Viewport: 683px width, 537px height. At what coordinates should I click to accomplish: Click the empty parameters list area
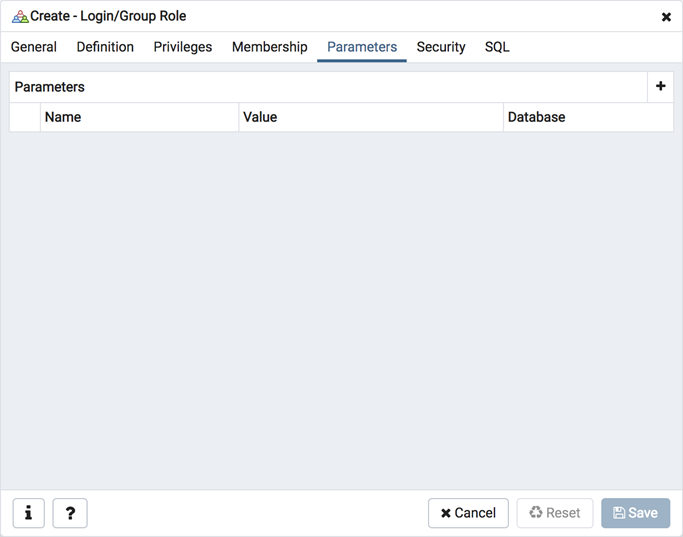click(341, 300)
